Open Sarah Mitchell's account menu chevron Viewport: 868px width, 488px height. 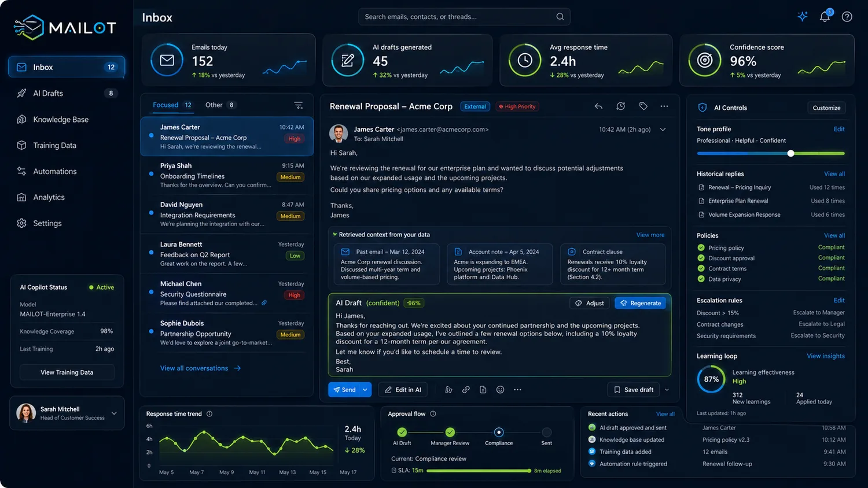coord(114,413)
